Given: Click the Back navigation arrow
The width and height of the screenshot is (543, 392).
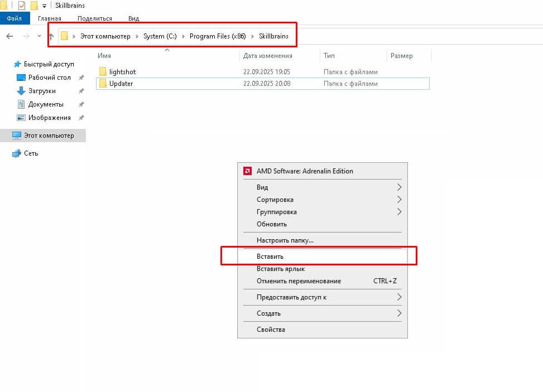Looking at the screenshot, I should click(9, 36).
